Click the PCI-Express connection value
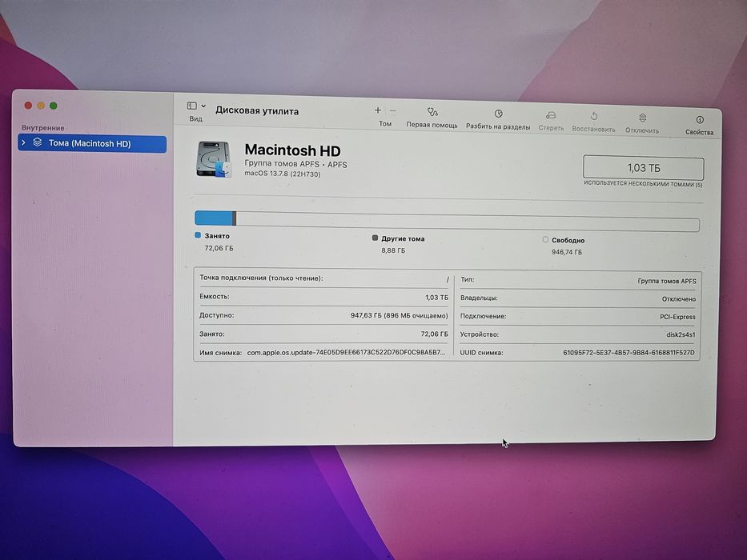Viewport: 747px width, 560px height. [677, 317]
